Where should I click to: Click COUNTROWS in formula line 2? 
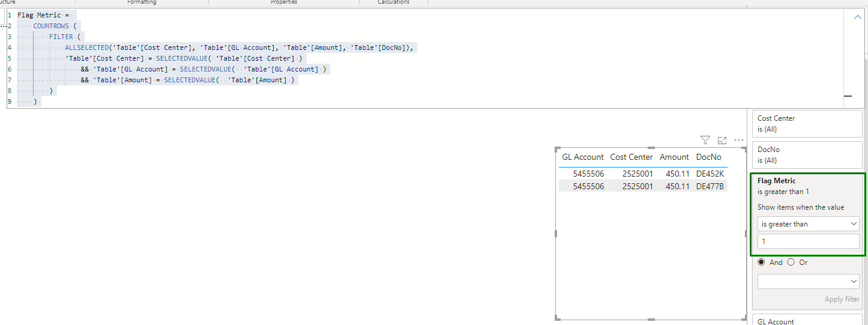click(x=51, y=26)
